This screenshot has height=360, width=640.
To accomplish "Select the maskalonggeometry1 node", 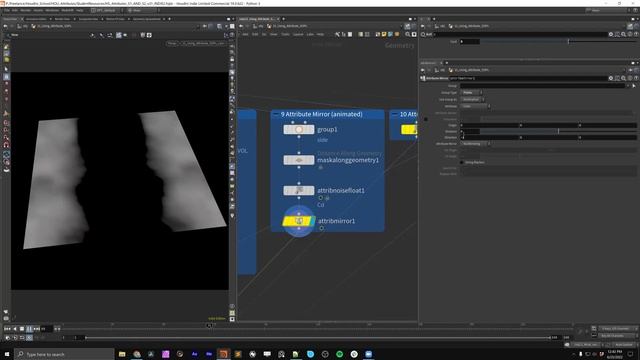I will point(299,160).
